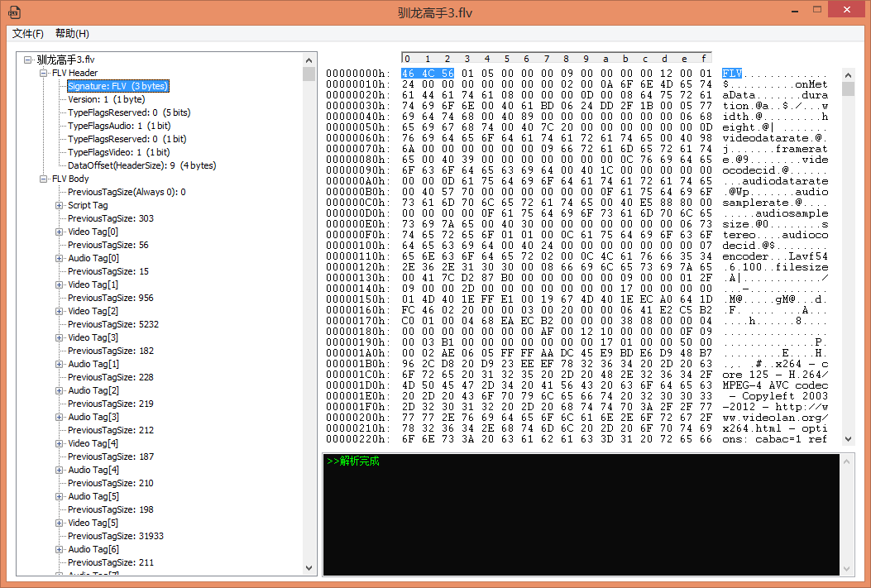
Task: Click the tree panel scrollbar thumb
Action: [309, 74]
